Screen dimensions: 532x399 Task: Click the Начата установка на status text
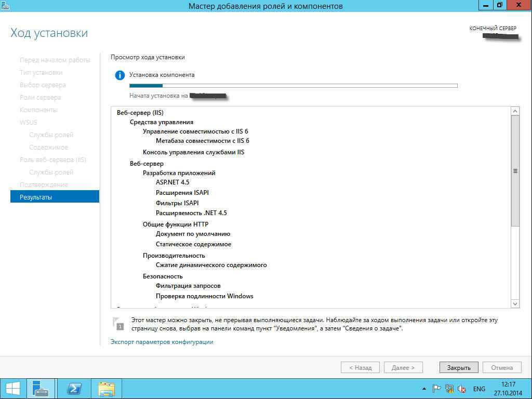[158, 96]
